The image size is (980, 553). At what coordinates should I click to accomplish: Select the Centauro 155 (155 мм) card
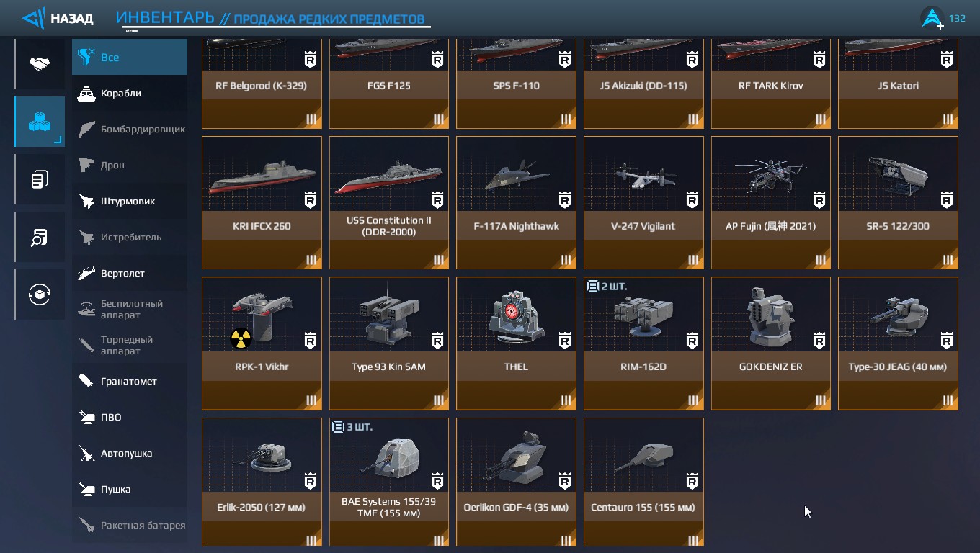coord(643,482)
